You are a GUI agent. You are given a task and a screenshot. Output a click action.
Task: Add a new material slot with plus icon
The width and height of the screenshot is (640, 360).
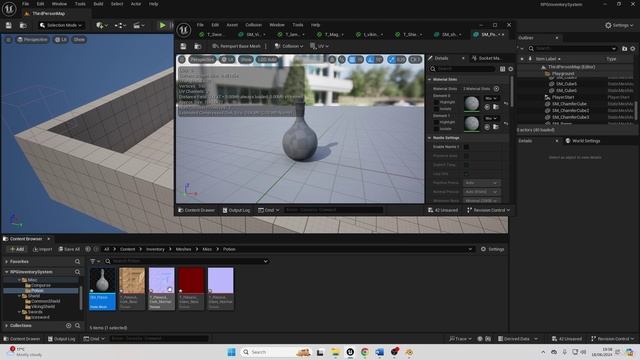click(x=496, y=89)
